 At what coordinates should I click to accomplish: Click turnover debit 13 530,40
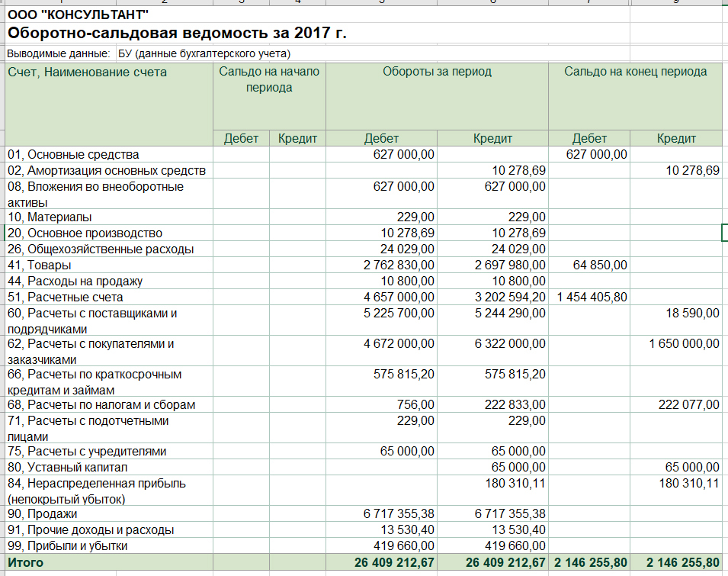point(407,529)
